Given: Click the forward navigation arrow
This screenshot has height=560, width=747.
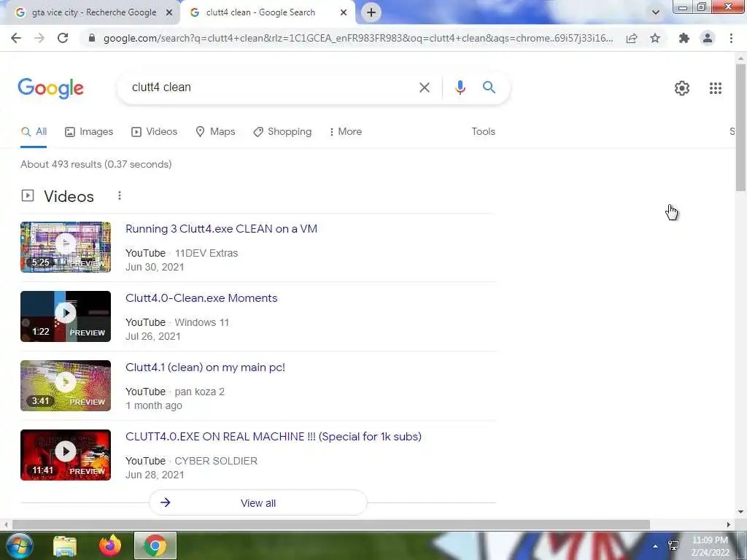Looking at the screenshot, I should [x=39, y=38].
